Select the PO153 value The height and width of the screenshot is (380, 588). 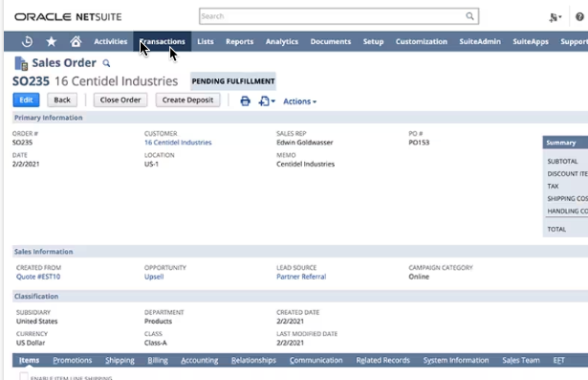pyautogui.click(x=419, y=143)
